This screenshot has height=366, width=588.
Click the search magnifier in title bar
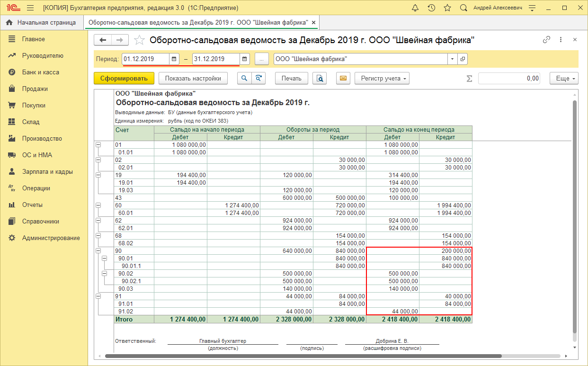463,8
